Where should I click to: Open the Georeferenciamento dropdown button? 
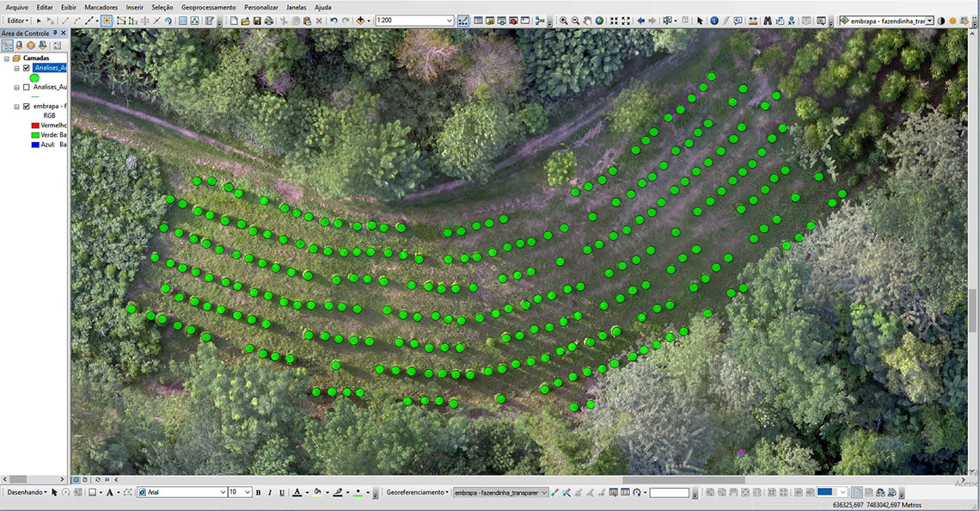point(417,492)
